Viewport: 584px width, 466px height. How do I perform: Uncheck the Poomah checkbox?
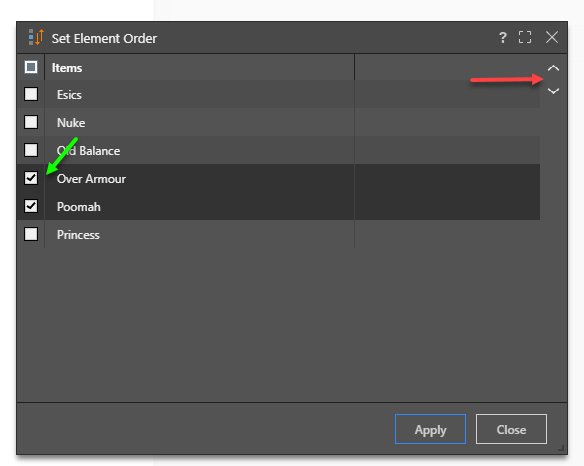(x=31, y=206)
